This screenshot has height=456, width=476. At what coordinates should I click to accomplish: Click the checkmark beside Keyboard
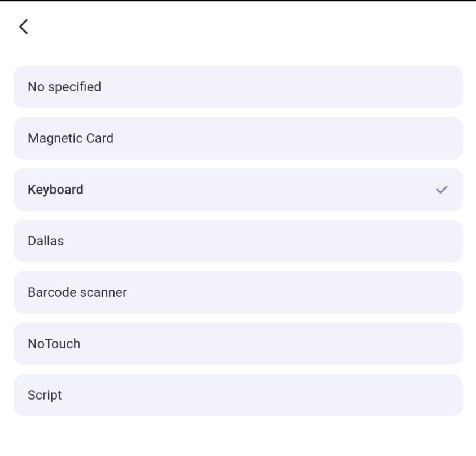(442, 190)
